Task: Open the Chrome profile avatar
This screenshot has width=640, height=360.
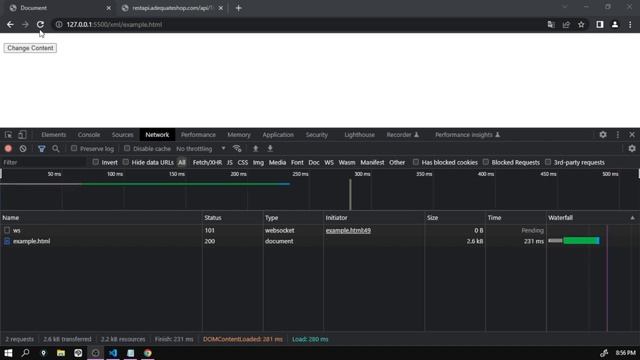Action: 615,24
